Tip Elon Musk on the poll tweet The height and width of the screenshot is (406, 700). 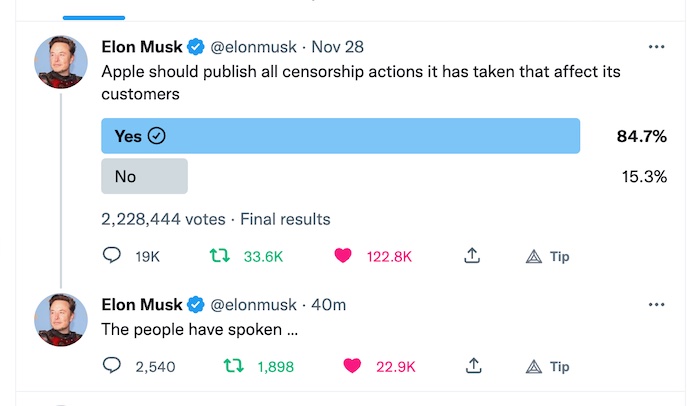(547, 256)
